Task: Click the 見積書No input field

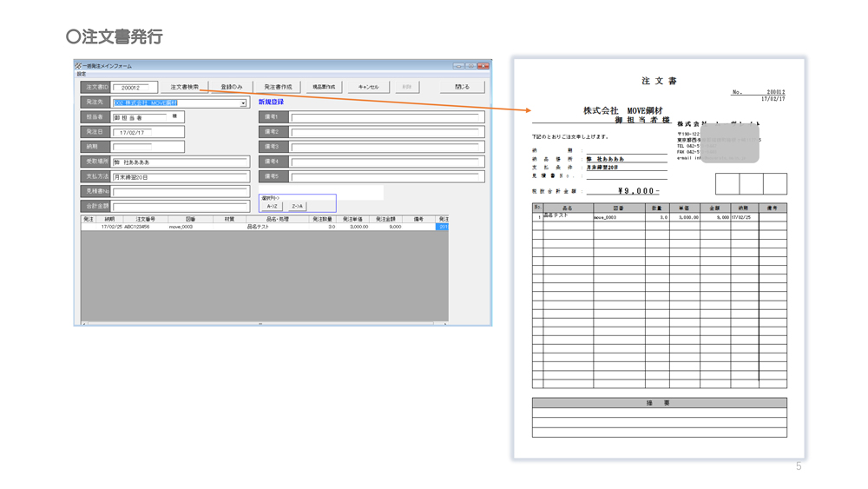Action: pyautogui.click(x=181, y=192)
